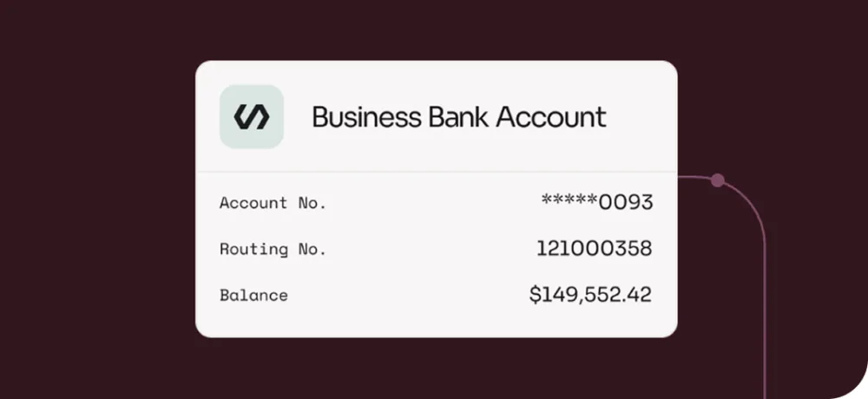The height and width of the screenshot is (399, 868).
Task: Click the divider line under the card header
Action: point(436,173)
